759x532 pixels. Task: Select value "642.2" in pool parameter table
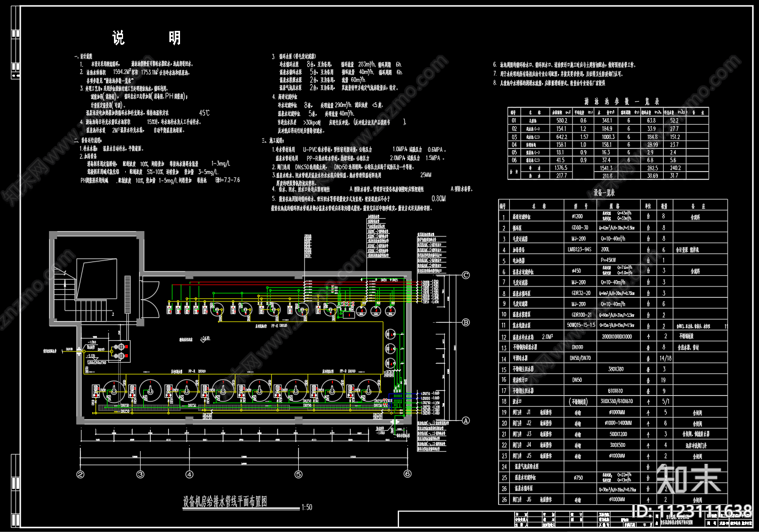click(x=561, y=137)
